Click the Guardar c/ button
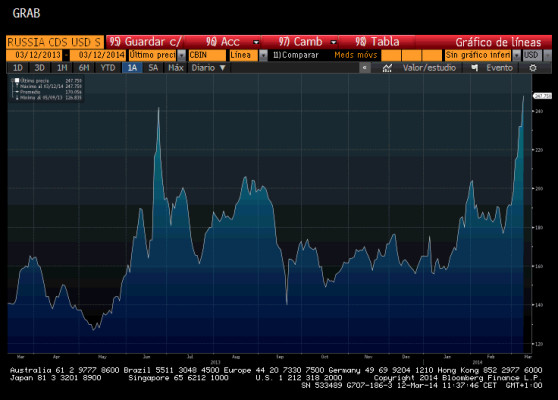Screen dimensions: 558x400 pos(145,42)
